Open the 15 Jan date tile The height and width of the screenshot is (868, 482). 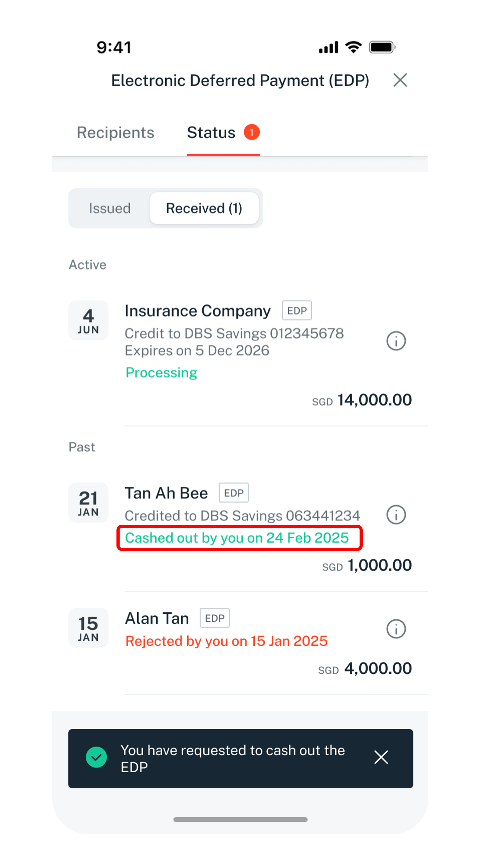(88, 628)
